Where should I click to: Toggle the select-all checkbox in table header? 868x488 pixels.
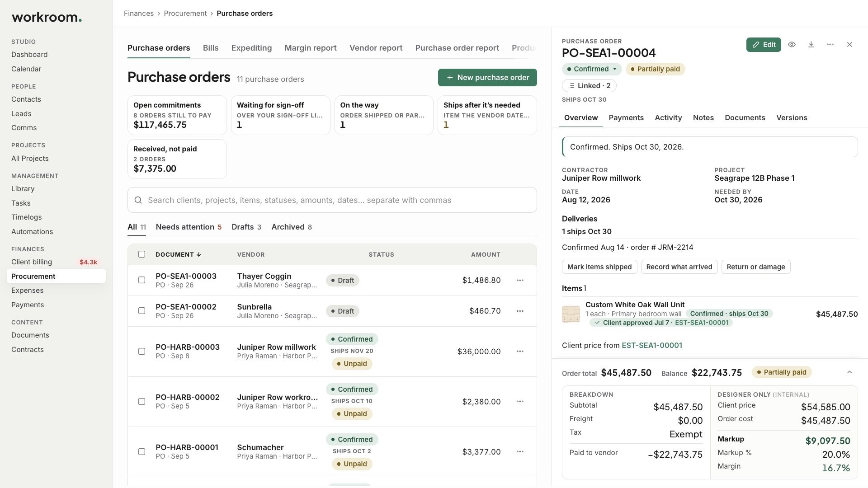pyautogui.click(x=142, y=254)
